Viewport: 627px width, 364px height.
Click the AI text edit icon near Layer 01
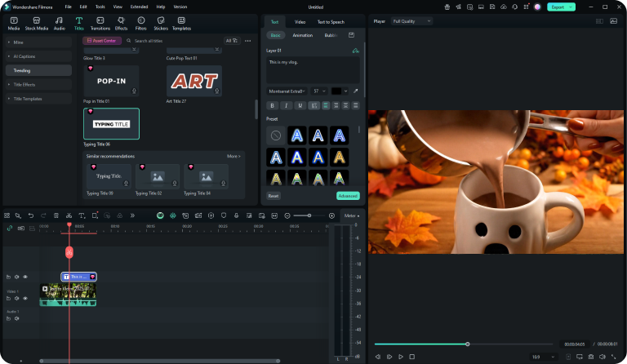(x=355, y=51)
